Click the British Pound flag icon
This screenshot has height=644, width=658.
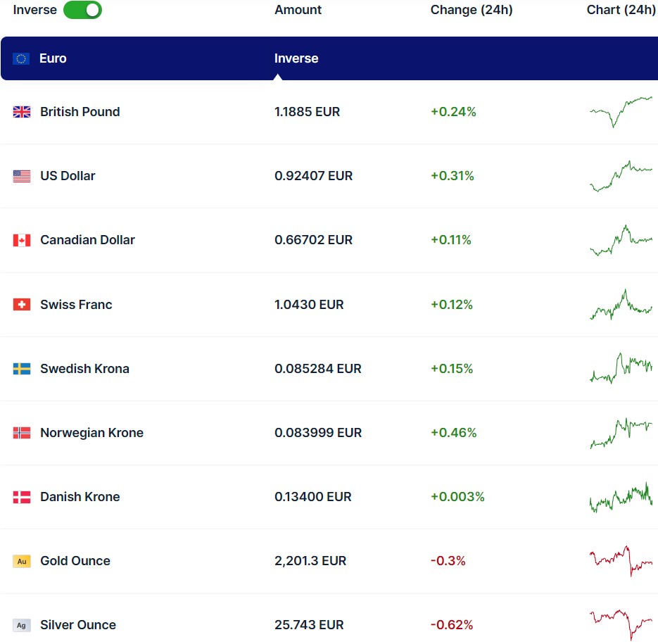[x=22, y=112]
